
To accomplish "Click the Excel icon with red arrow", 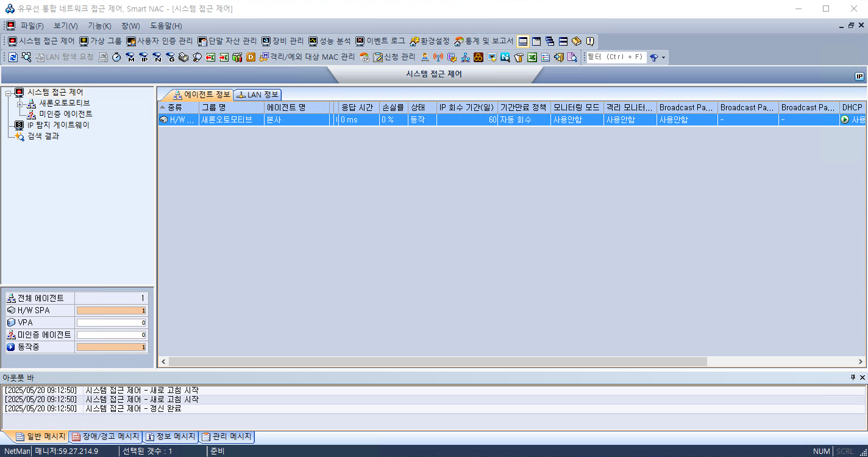I will (210, 57).
